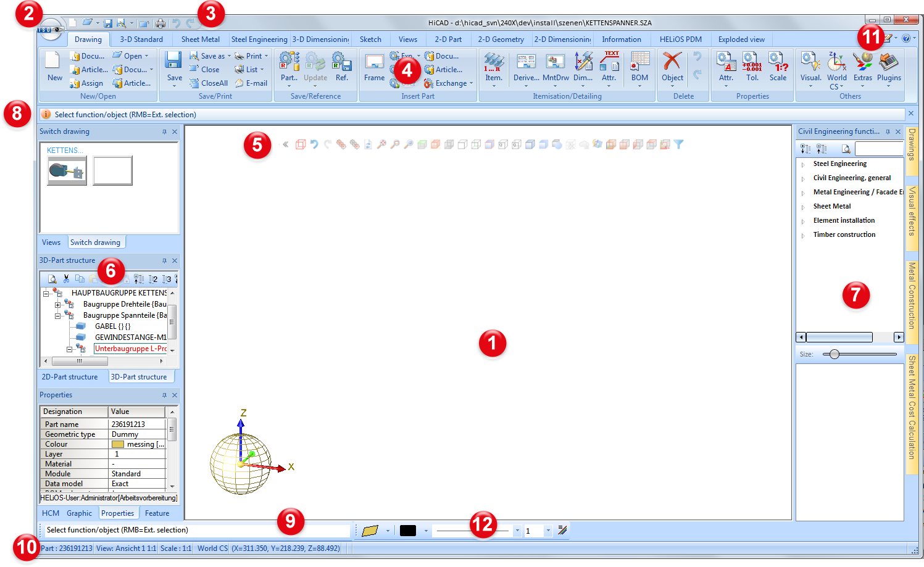Adjust the Size slider in Civil Engineering panel
Viewport: 924px width, 567px height.
pyautogui.click(x=835, y=354)
